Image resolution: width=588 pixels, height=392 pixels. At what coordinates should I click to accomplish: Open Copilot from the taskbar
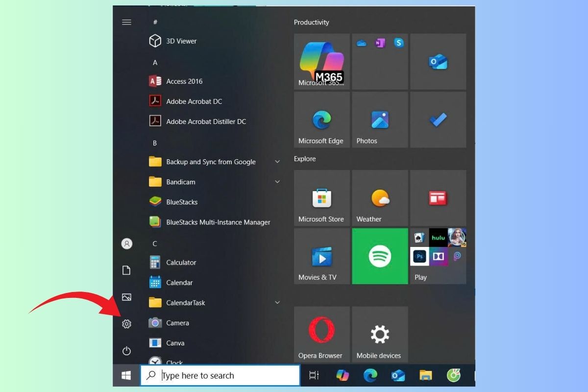(x=343, y=375)
